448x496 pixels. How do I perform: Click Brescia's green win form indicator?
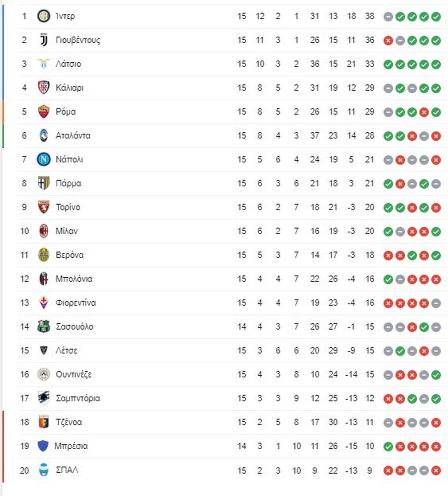coord(388,447)
